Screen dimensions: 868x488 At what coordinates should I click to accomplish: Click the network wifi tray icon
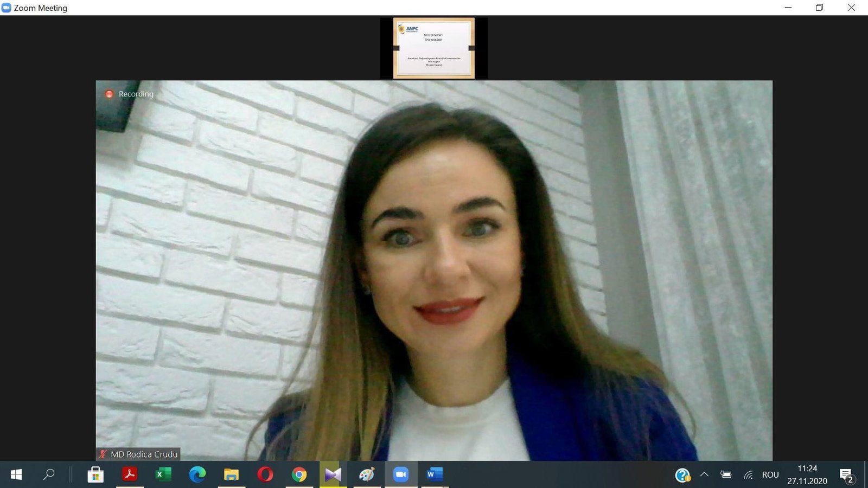point(749,475)
